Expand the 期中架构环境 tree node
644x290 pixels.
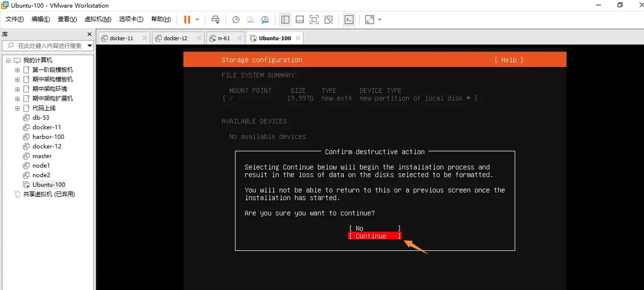pos(17,89)
